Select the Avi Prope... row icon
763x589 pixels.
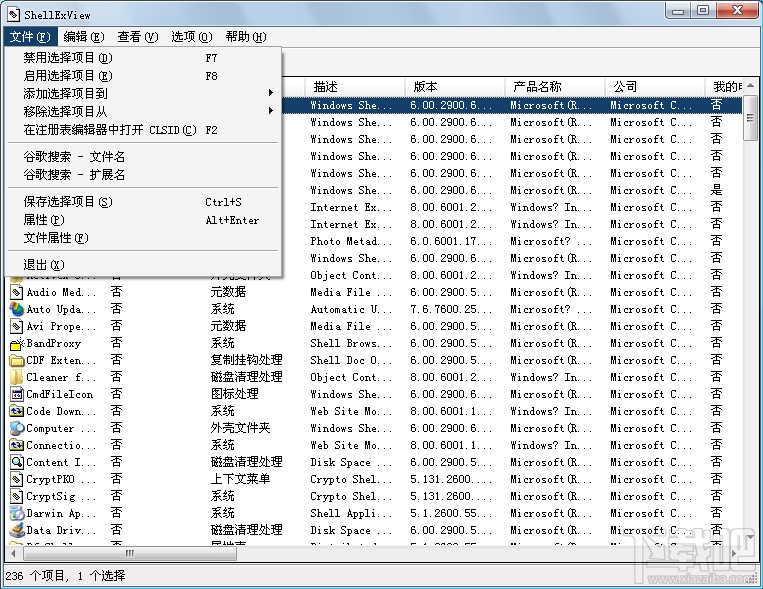click(17, 326)
